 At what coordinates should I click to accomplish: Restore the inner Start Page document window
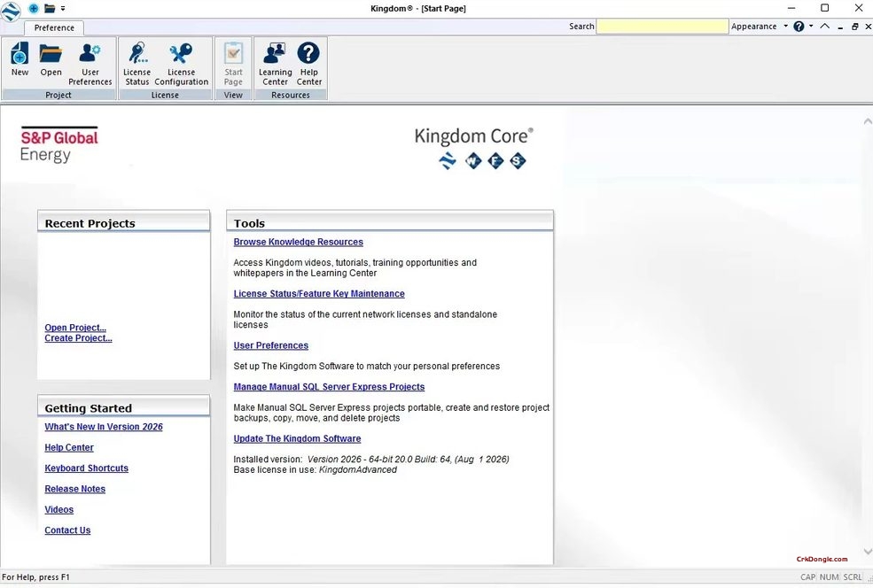click(854, 27)
